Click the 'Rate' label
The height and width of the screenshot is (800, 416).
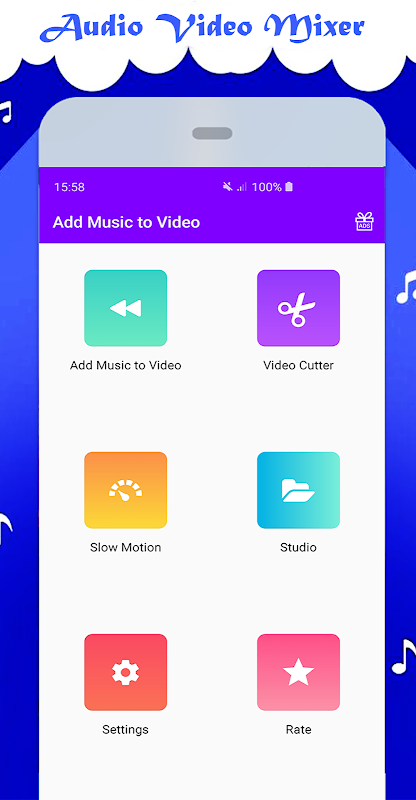299,730
